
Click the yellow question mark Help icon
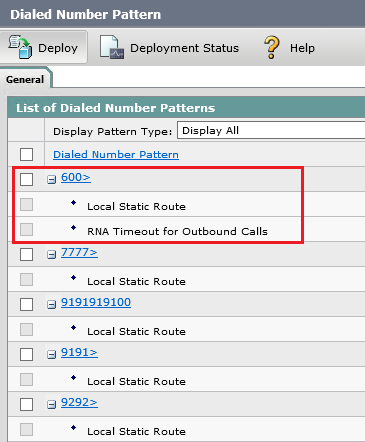(x=272, y=47)
